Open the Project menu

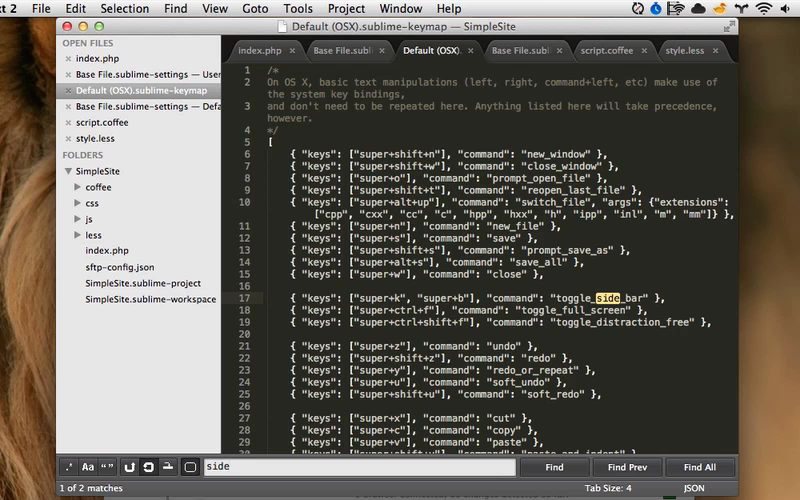coord(346,9)
